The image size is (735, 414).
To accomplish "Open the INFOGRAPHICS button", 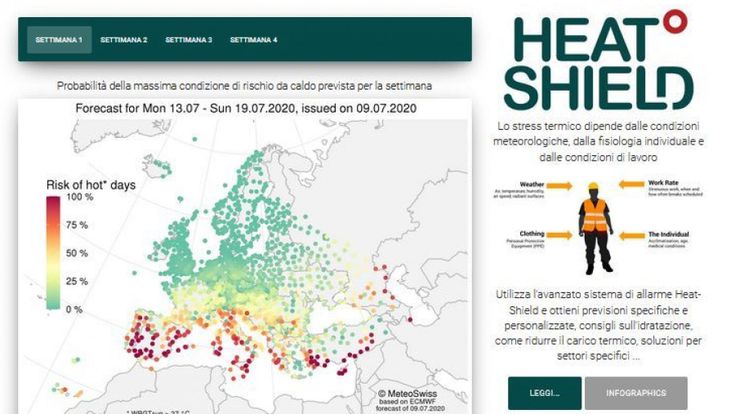I will pyautogui.click(x=636, y=393).
